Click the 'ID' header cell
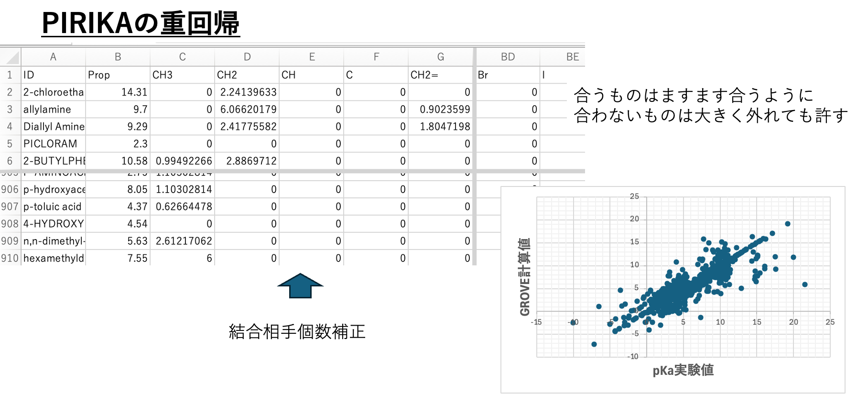The width and height of the screenshot is (868, 394). [53, 75]
